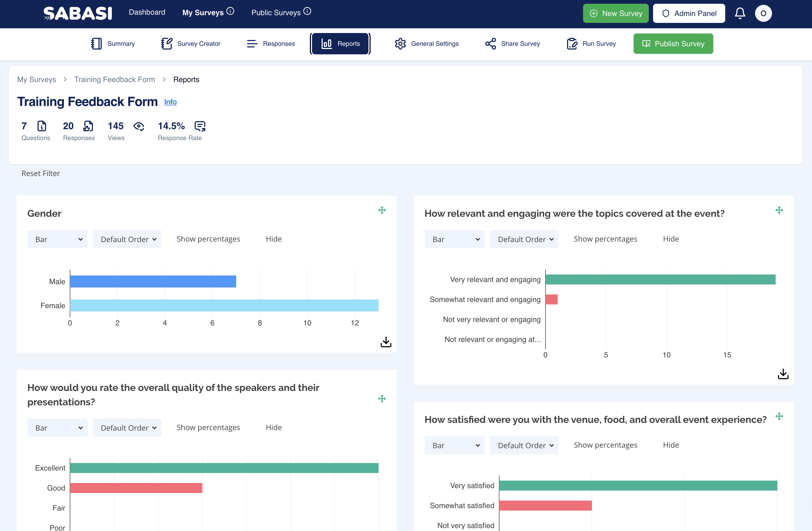Image resolution: width=812 pixels, height=531 pixels.
Task: Open the Admin Panel
Action: (x=689, y=13)
